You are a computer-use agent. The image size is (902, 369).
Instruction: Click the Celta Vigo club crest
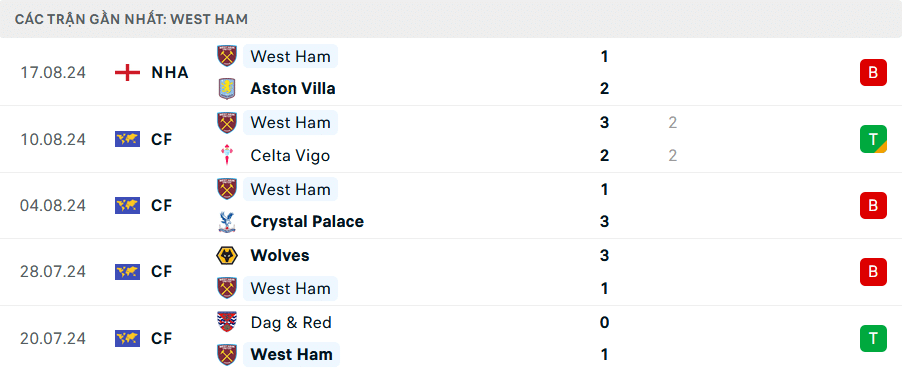[227, 155]
